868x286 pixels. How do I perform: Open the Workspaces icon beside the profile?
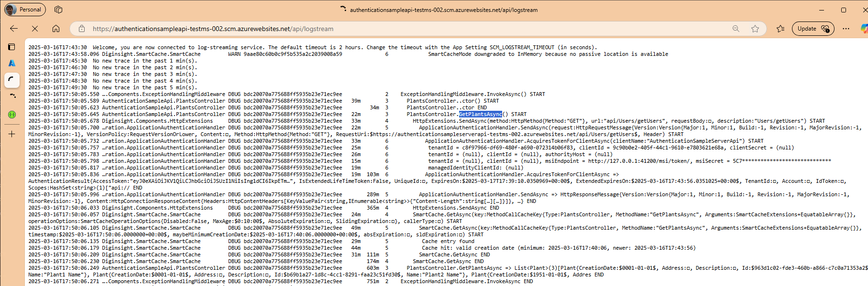(x=58, y=10)
